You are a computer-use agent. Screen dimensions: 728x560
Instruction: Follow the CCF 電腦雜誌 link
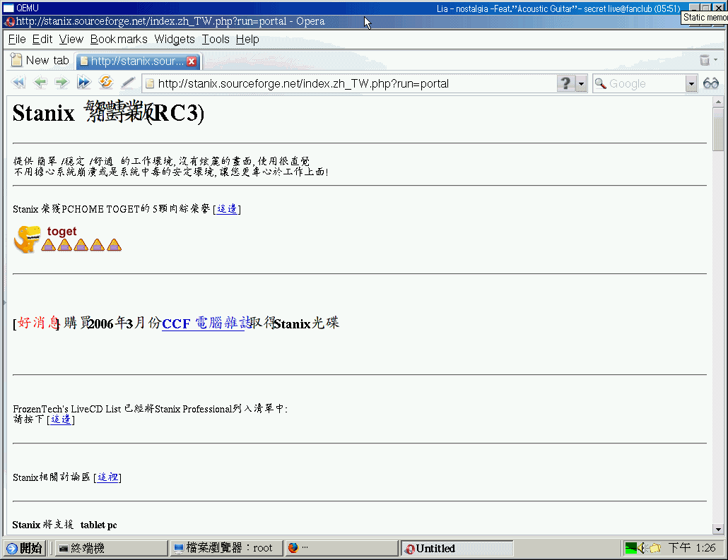(x=206, y=324)
